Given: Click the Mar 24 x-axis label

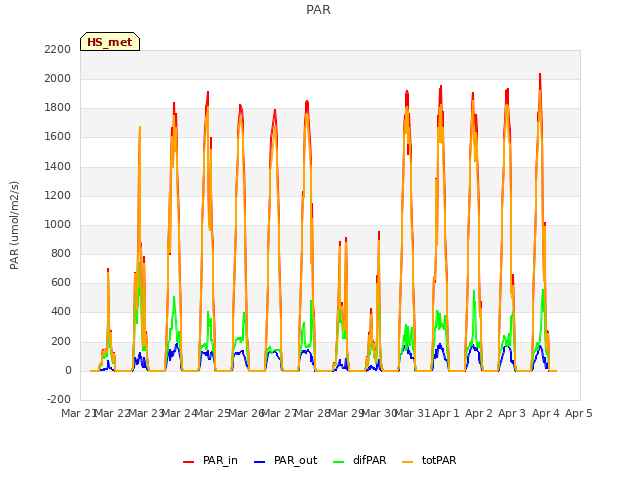Looking at the screenshot, I should click(179, 413).
